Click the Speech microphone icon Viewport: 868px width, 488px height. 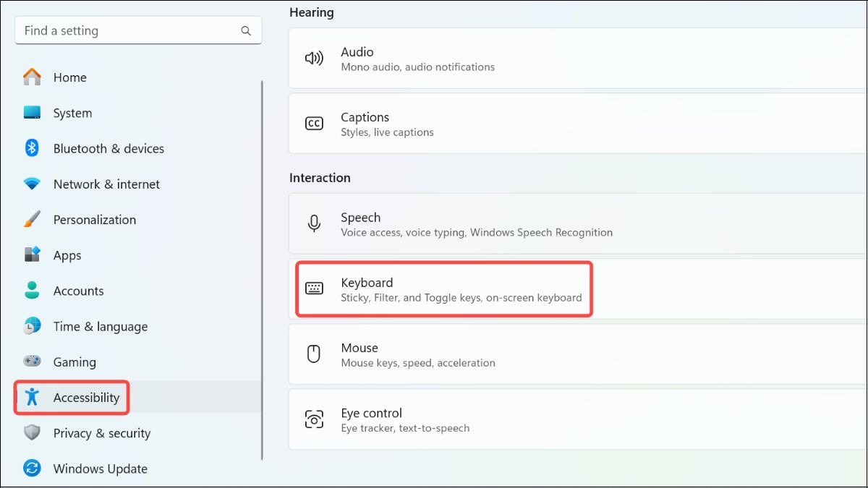point(314,223)
